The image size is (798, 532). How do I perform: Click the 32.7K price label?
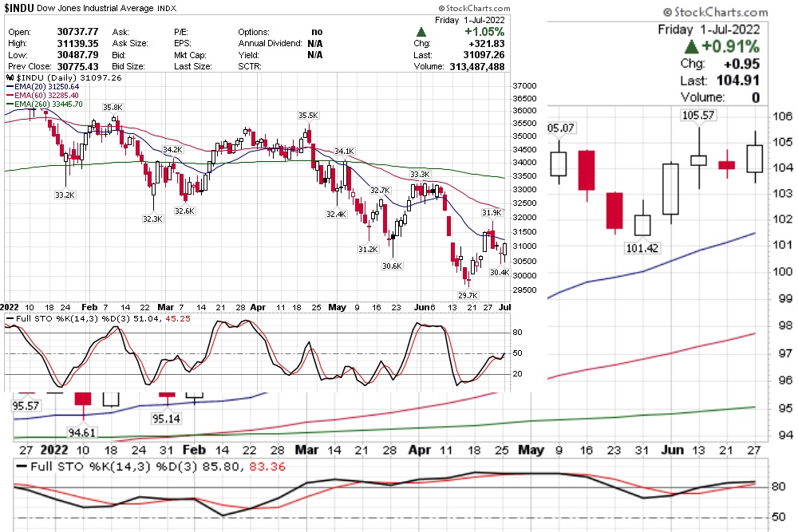(x=380, y=190)
